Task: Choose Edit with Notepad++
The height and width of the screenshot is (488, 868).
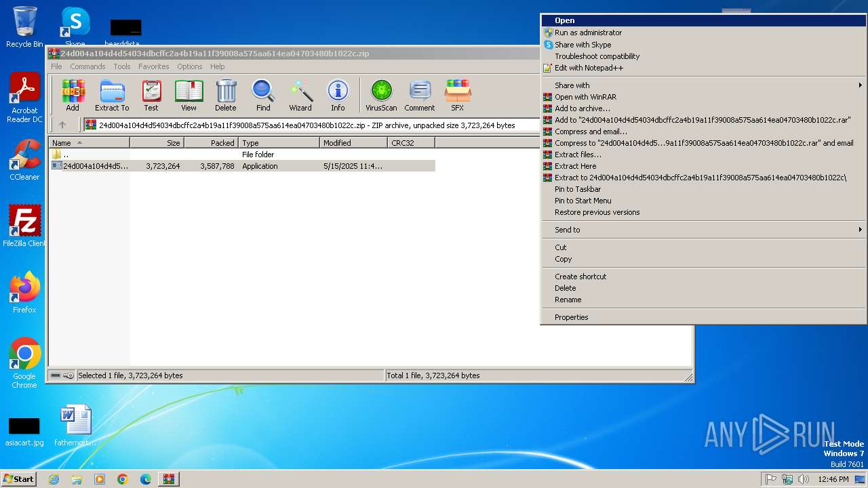Action: 704,68
